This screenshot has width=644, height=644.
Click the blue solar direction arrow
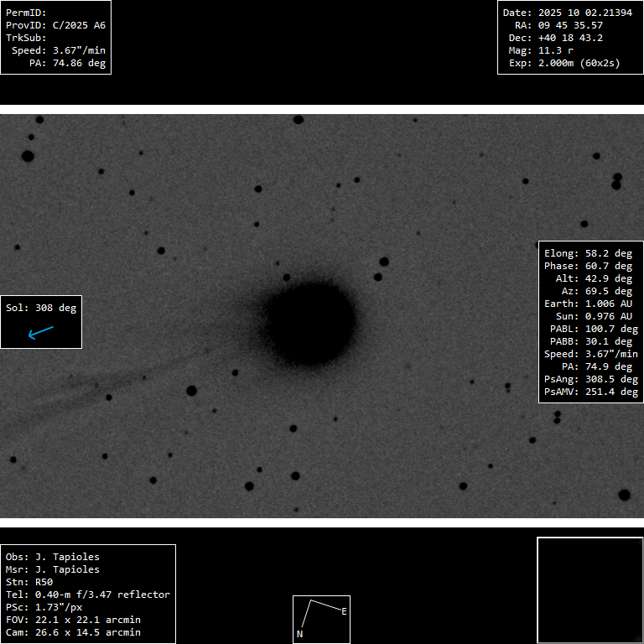40,333
